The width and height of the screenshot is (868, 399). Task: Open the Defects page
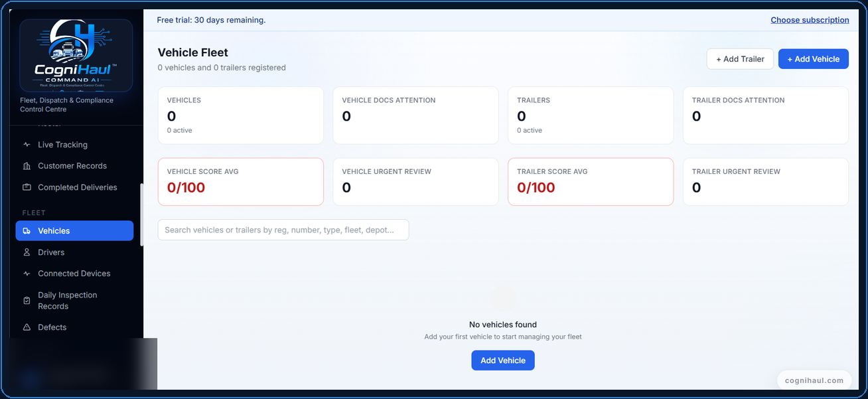[74, 327]
